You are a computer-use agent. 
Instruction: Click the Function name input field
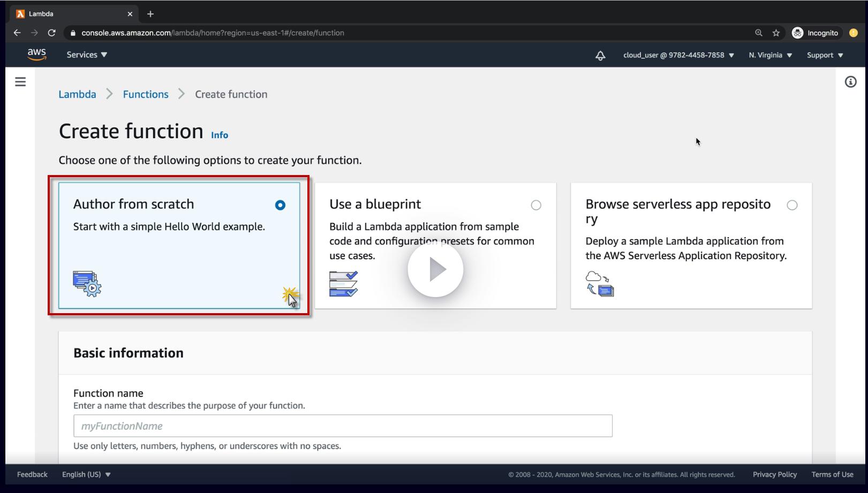tap(343, 426)
